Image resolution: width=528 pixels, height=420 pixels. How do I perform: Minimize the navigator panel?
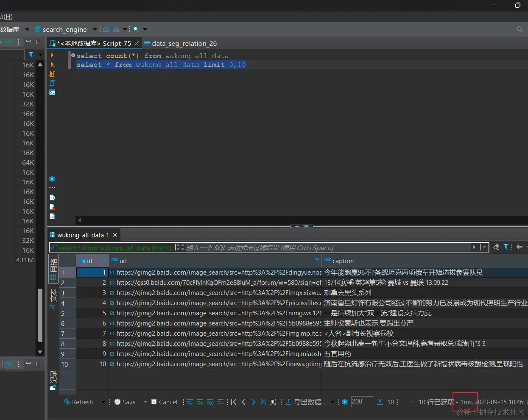click(28, 42)
